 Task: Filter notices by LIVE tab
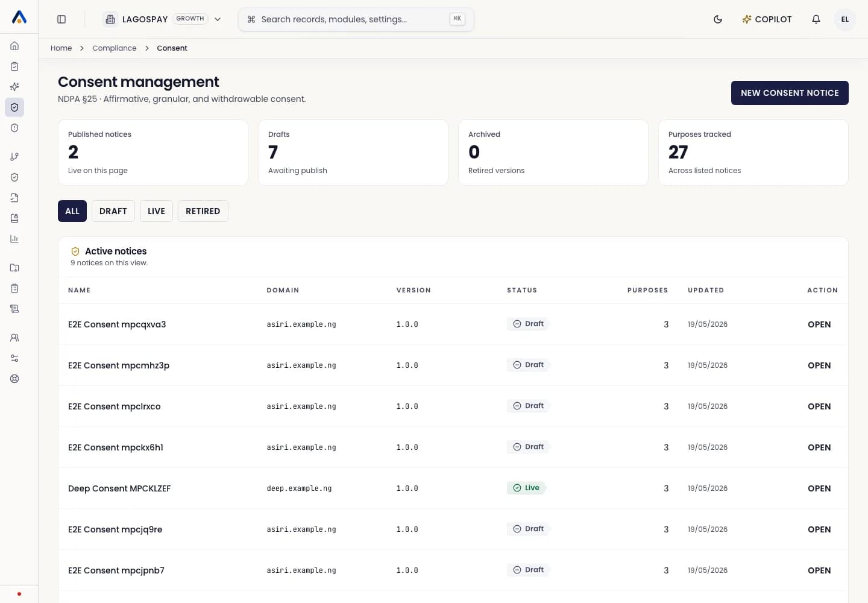pos(156,211)
